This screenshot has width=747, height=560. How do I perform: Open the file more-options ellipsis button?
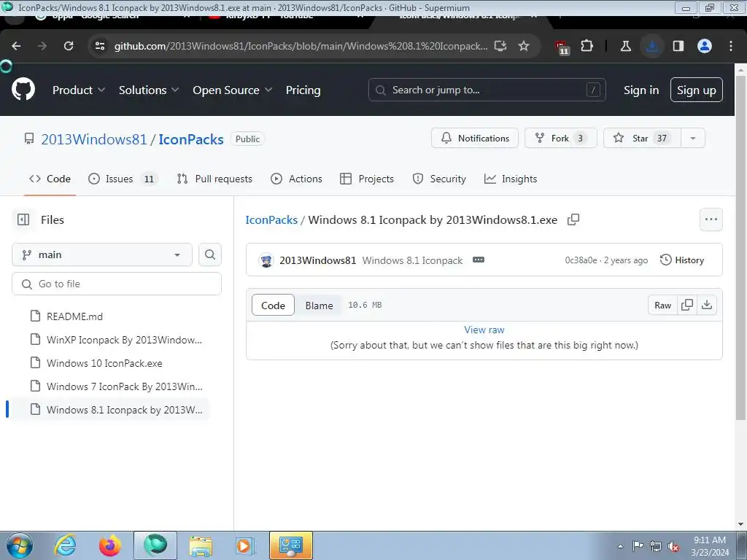(711, 219)
